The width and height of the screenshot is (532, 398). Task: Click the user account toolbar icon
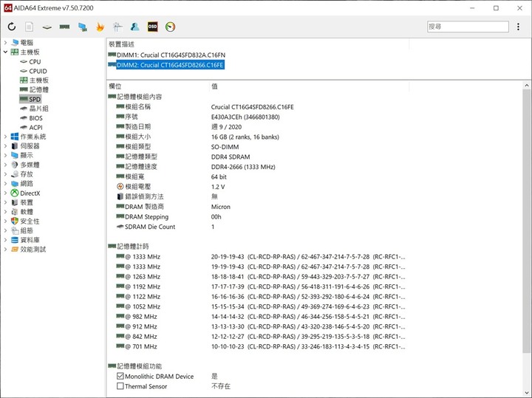[135, 27]
